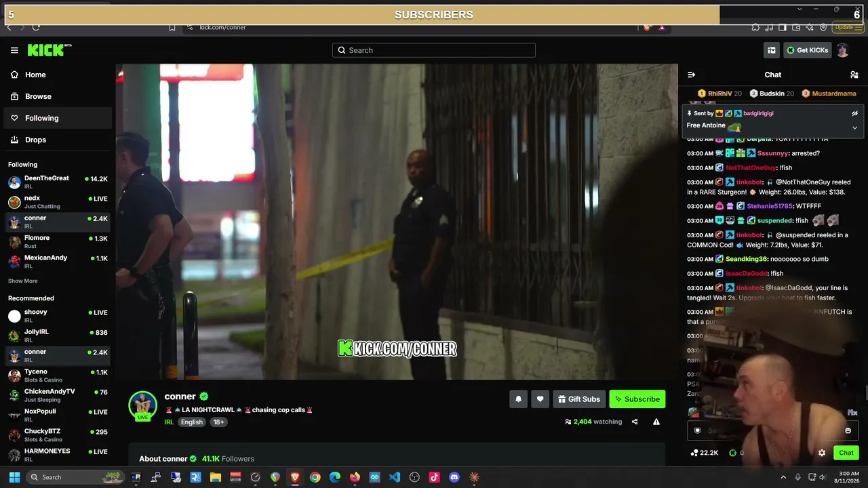The image size is (868, 488).
Task: Click the green Subscribe button
Action: pos(637,399)
